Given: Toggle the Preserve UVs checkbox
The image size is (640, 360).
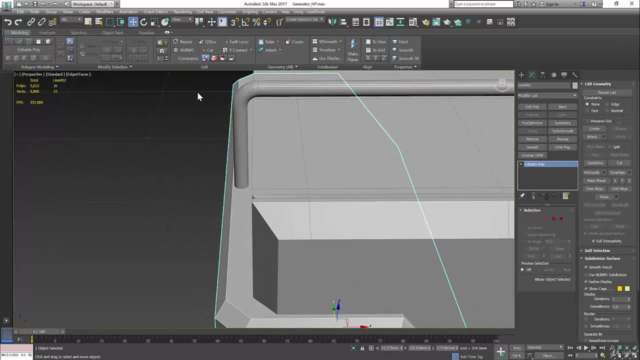Looking at the screenshot, I should (x=587, y=121).
